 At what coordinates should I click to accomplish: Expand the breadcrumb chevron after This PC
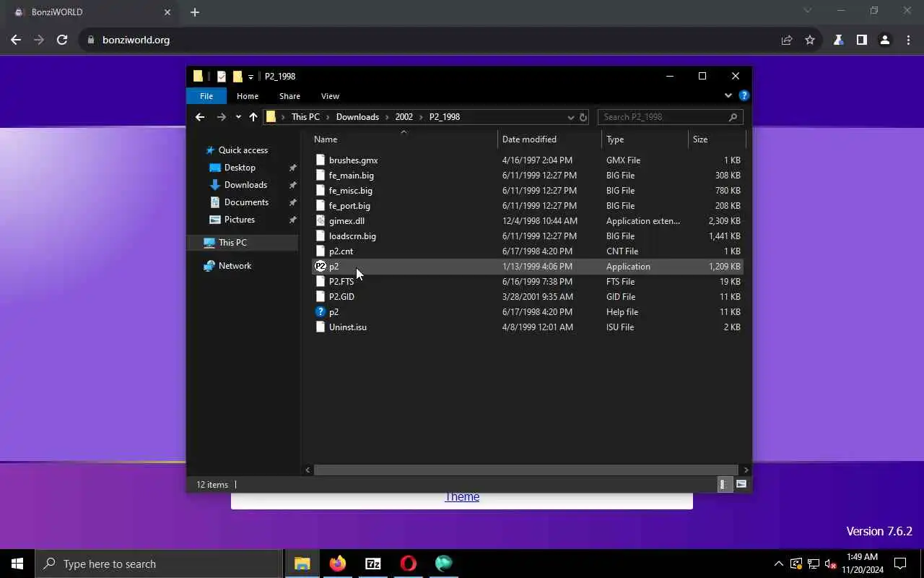tap(328, 117)
